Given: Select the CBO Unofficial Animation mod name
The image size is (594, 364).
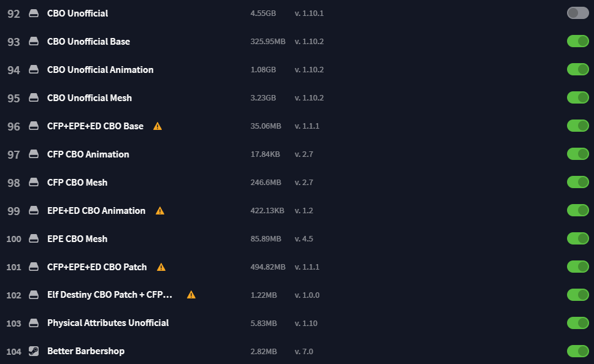Looking at the screenshot, I should click(x=101, y=70).
